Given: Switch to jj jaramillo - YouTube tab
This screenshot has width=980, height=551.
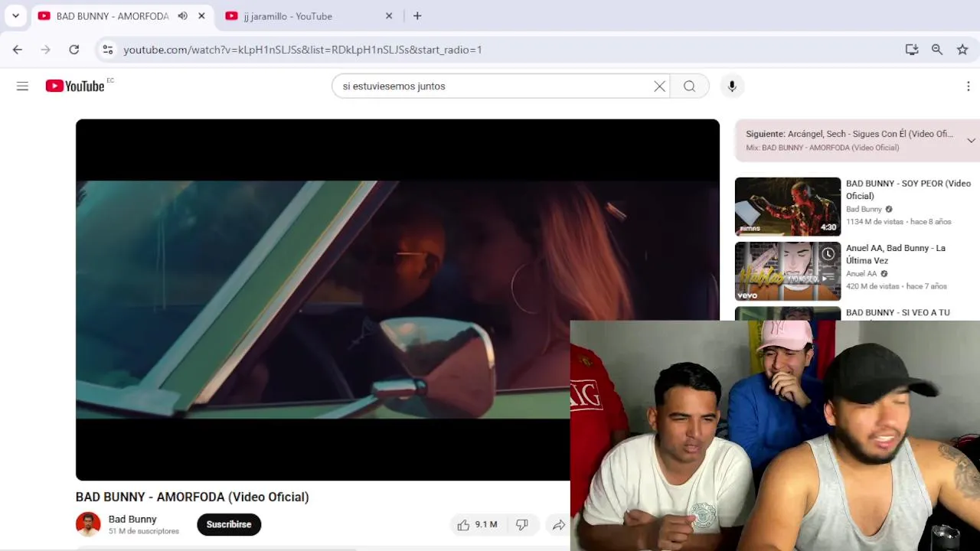Looking at the screenshot, I should pos(309,16).
